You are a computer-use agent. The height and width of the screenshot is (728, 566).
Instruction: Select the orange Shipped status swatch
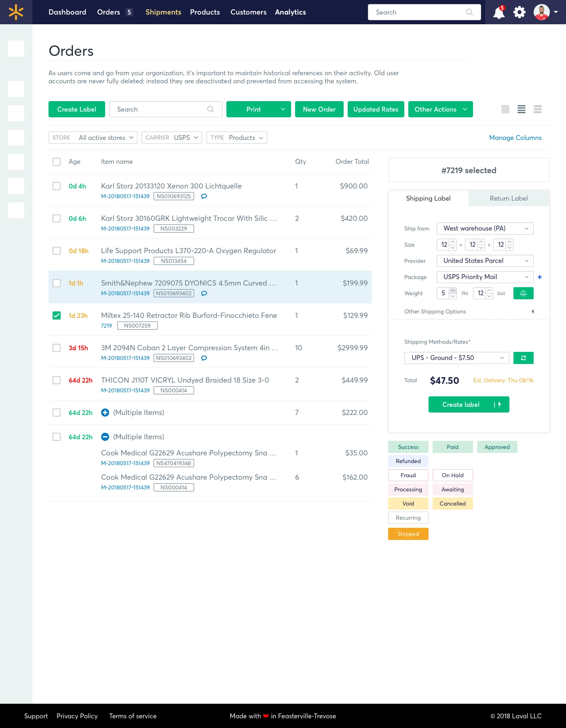click(x=408, y=534)
